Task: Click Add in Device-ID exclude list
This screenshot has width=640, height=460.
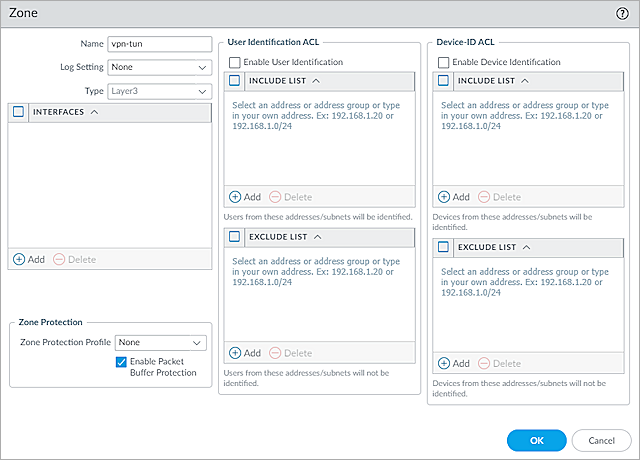Action: 454,363
